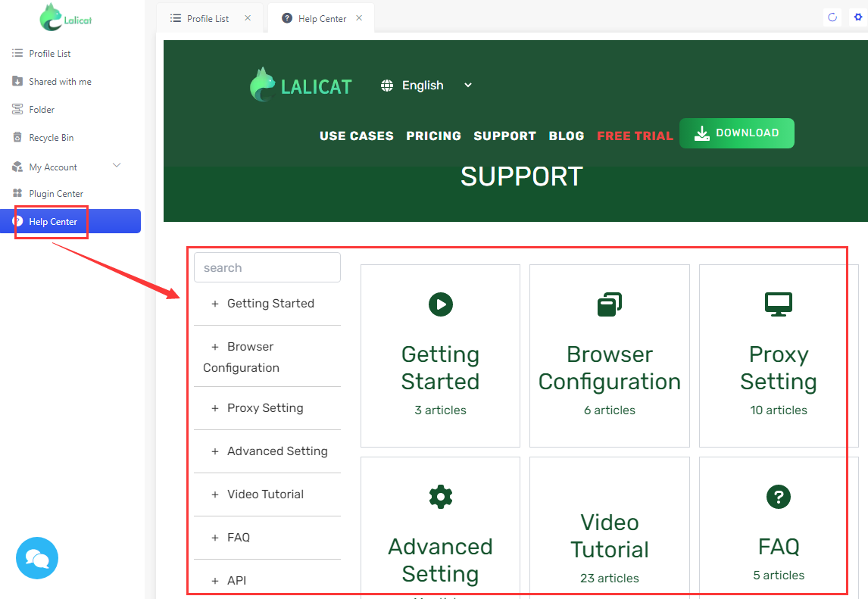Image resolution: width=868 pixels, height=599 pixels.
Task: Click the My Account icon
Action: pos(17,167)
